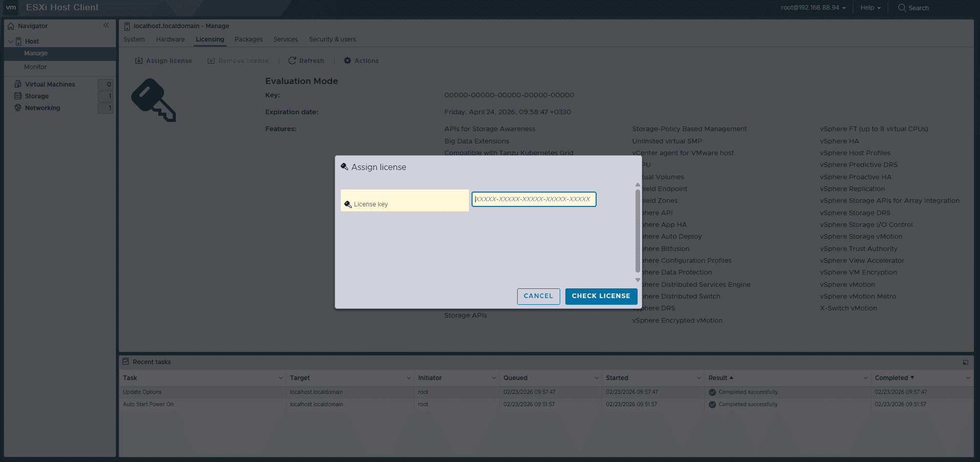This screenshot has width=980, height=462.
Task: Open the Completed column dropdown arrow
Action: (968, 378)
